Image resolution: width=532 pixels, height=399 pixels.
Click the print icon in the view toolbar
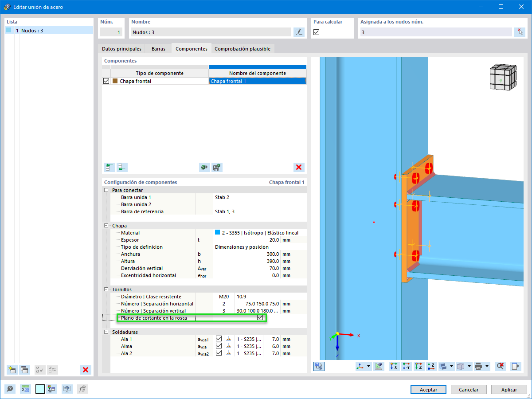[x=478, y=366]
